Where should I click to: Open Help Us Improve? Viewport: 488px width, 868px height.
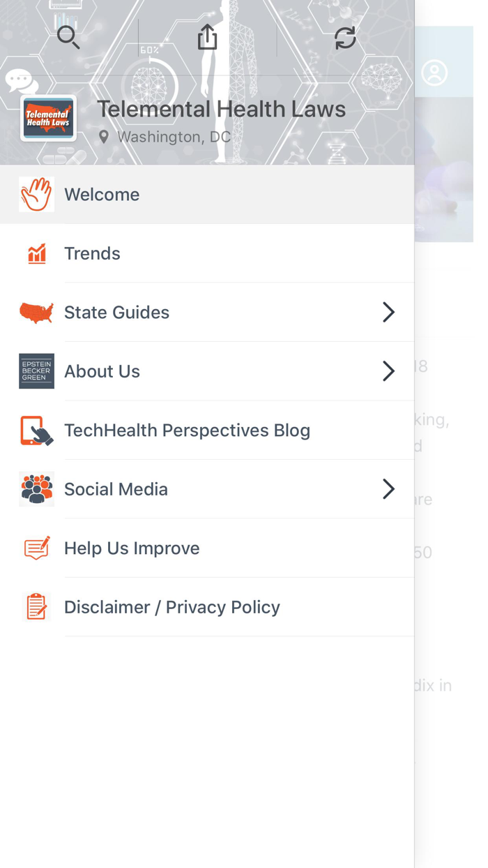(x=132, y=548)
